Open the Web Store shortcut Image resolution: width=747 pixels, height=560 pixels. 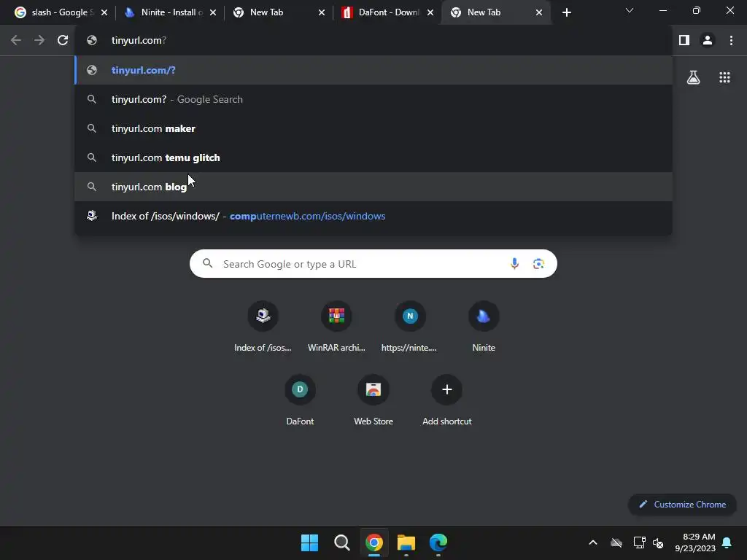[373, 400]
